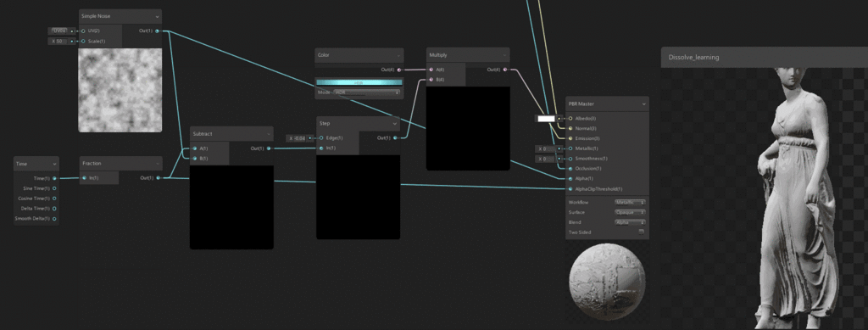Click the Step node Out(1) port

(395, 138)
